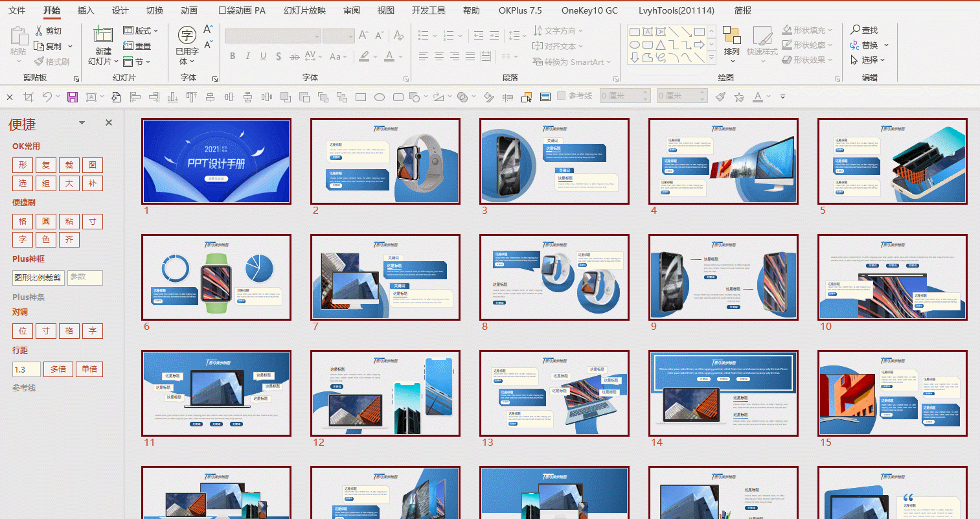
Task: Click the 色 button under 便捷刷
Action: point(46,240)
